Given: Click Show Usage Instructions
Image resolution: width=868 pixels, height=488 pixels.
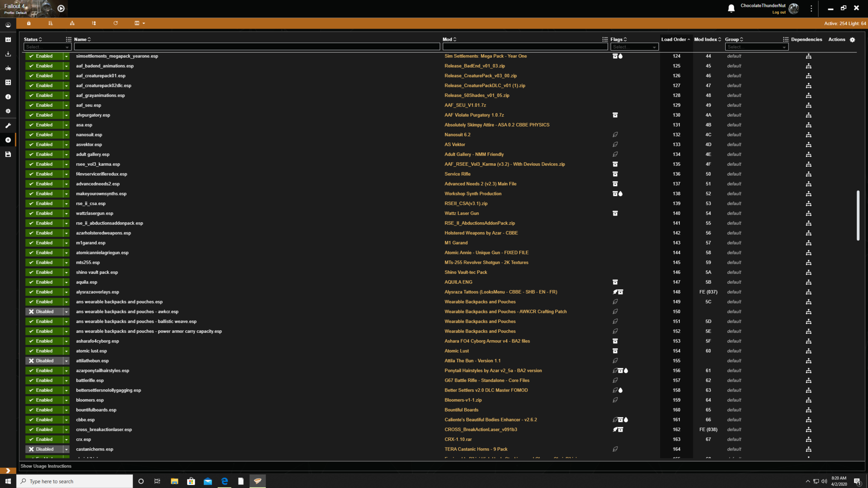Looking at the screenshot, I should coord(46,466).
